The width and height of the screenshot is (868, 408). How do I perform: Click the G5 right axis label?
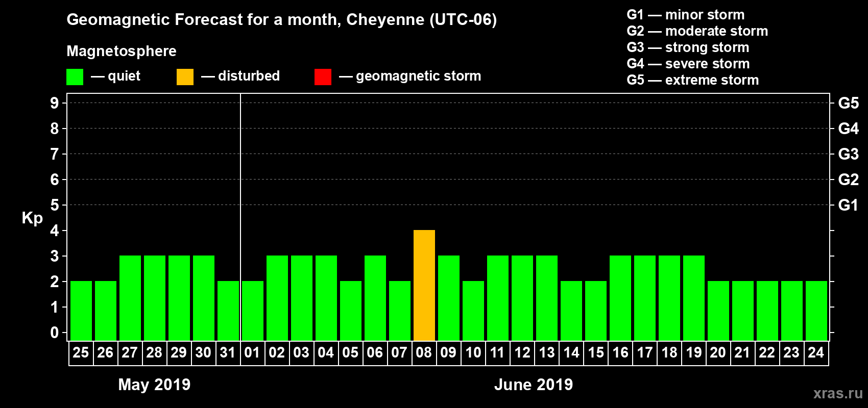pyautogui.click(x=849, y=103)
